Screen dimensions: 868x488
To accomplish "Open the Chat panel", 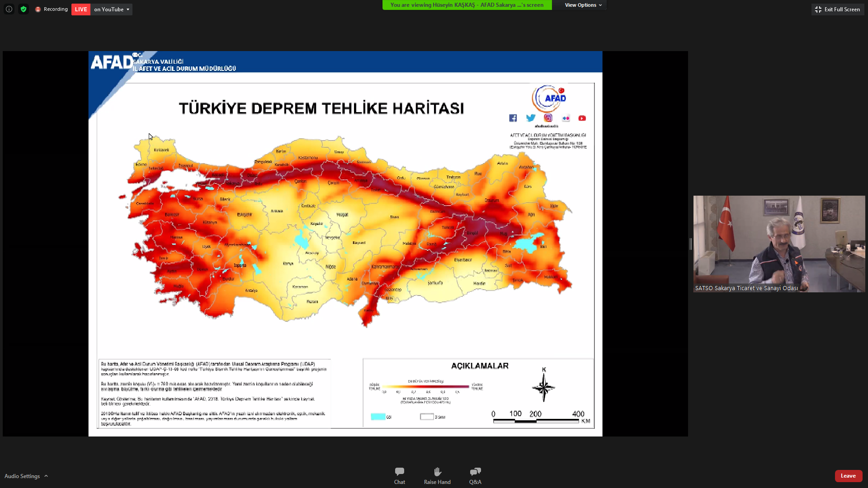I will tap(399, 476).
